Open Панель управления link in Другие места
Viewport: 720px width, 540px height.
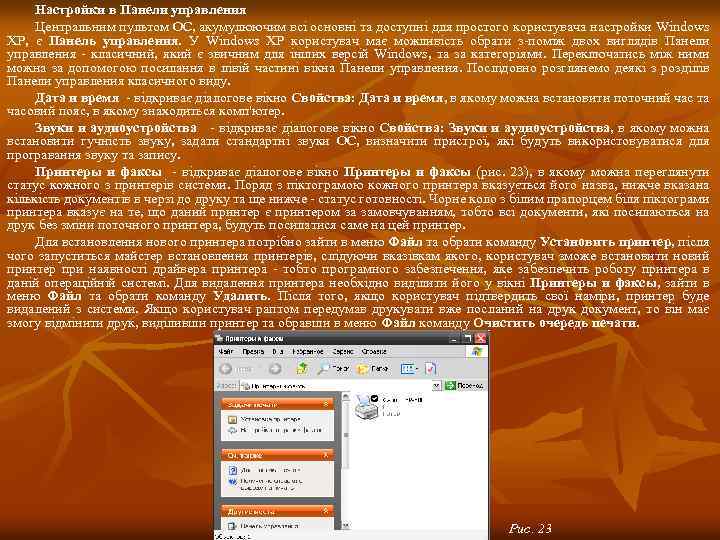point(270,525)
